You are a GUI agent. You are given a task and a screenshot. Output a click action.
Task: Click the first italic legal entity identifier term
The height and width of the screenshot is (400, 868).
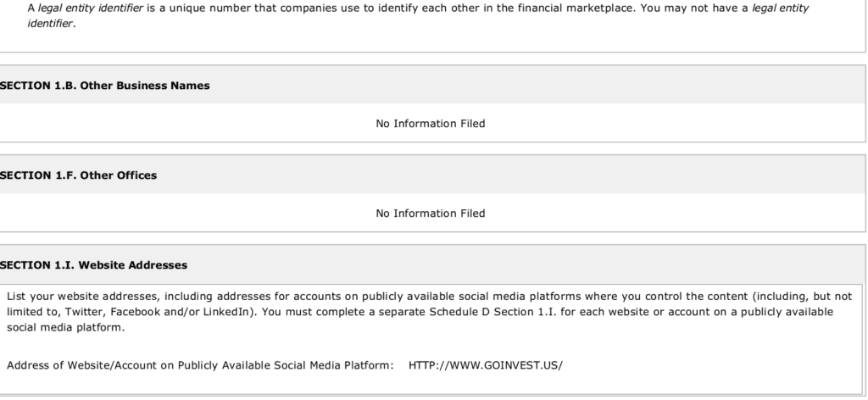point(90,8)
